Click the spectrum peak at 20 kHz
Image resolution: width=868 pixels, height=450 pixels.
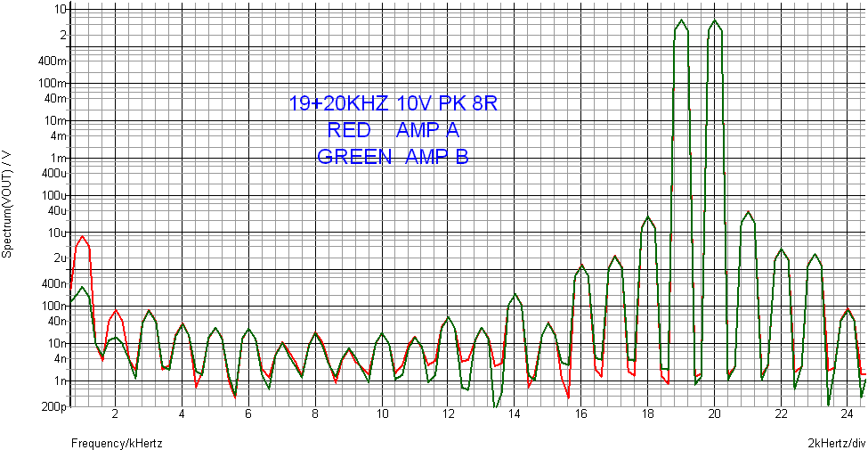click(715, 20)
